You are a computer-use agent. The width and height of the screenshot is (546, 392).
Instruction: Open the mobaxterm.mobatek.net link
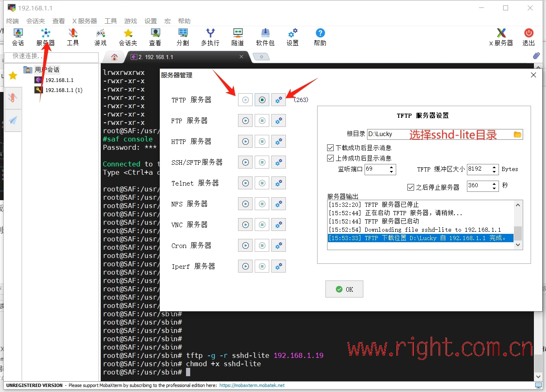pyautogui.click(x=252, y=385)
